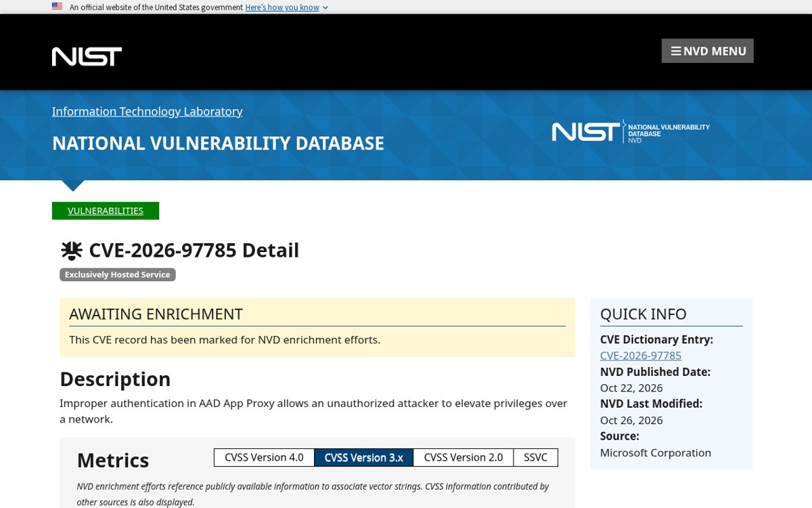Screen dimensions: 812x508
Task: Click the "NVD enrichment efforts reference publicly available" note
Action: 313,494
